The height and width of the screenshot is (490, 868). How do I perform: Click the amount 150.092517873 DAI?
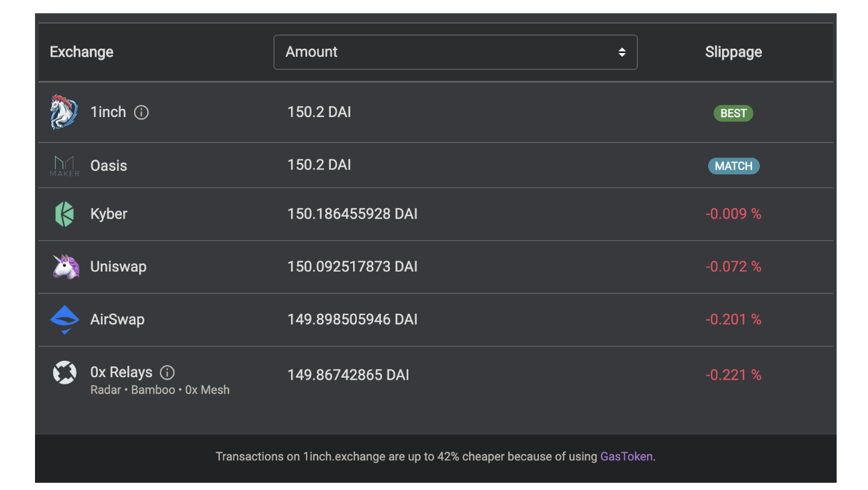(x=353, y=267)
